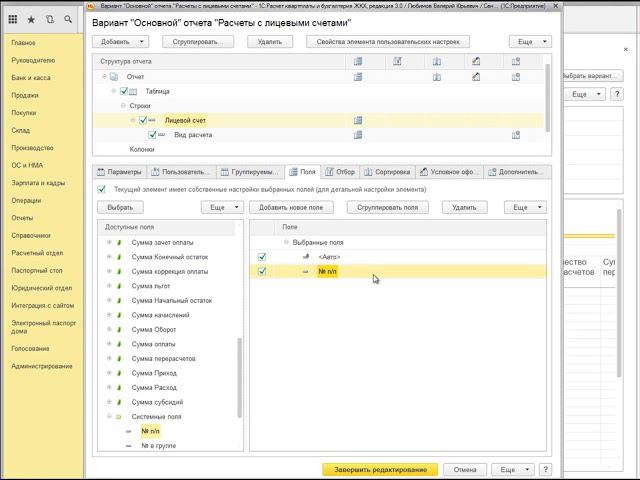
Task: Click filter column header icon in structure
Action: pyautogui.click(x=397, y=61)
